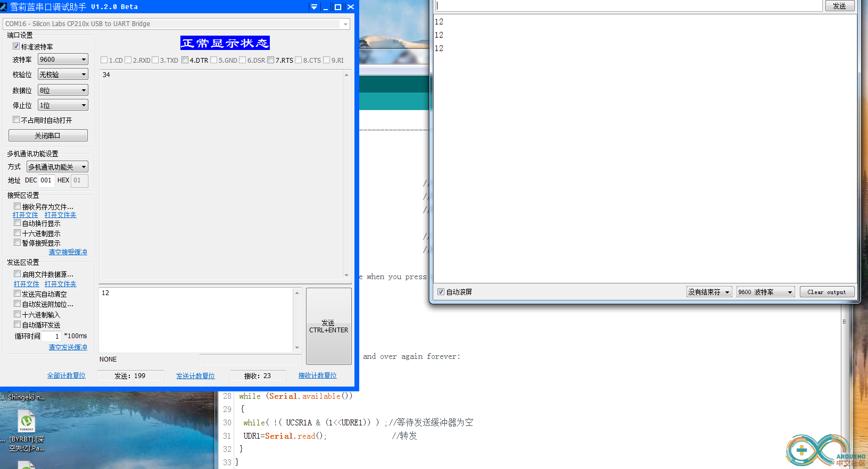The height and width of the screenshot is (469, 868).
Task: Click 发送计数复位 link
Action: pos(196,376)
